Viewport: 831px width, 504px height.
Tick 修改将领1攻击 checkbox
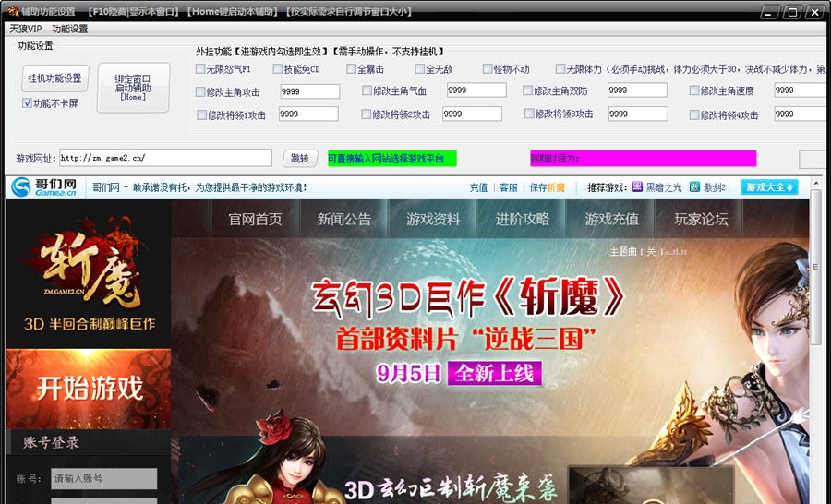(201, 114)
